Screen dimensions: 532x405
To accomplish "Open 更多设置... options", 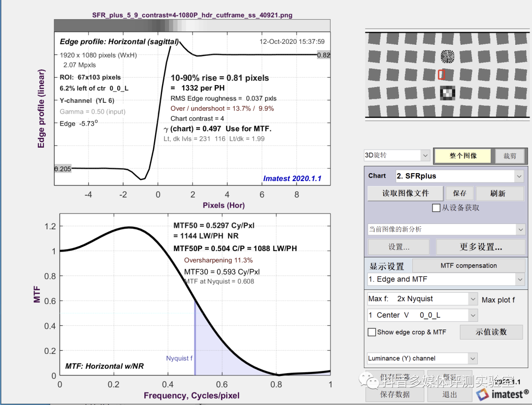I will pos(481,247).
